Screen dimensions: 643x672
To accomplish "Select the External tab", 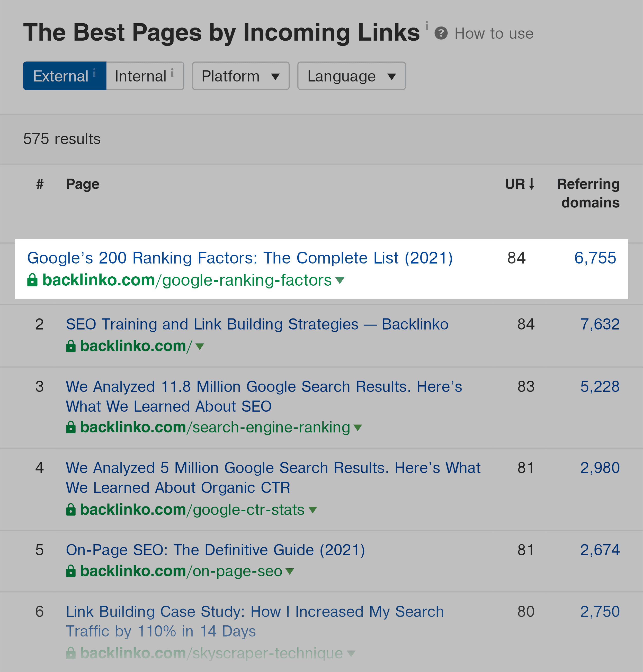I will point(65,76).
